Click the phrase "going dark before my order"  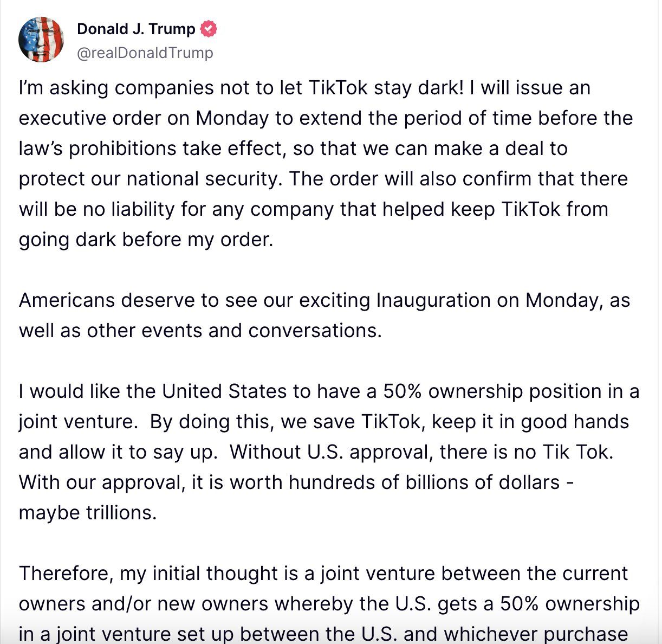(x=145, y=240)
